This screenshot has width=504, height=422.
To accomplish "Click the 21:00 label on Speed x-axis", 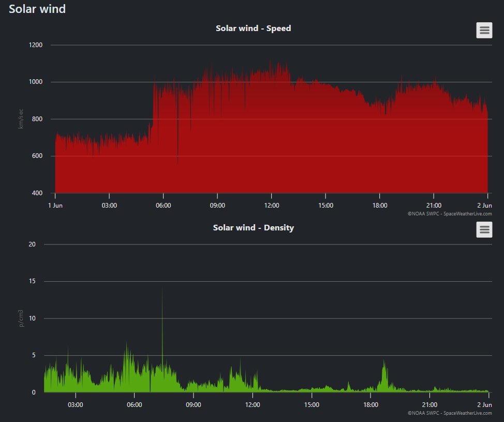I will [x=434, y=206].
